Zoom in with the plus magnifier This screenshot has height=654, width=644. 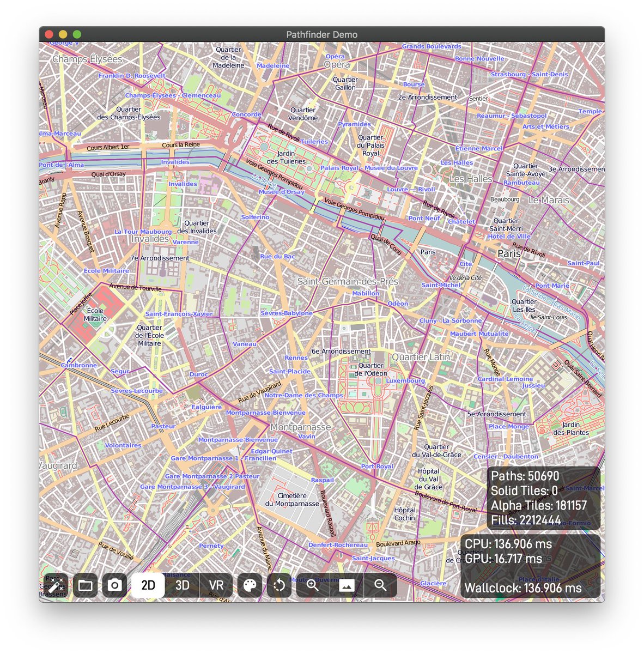point(313,585)
